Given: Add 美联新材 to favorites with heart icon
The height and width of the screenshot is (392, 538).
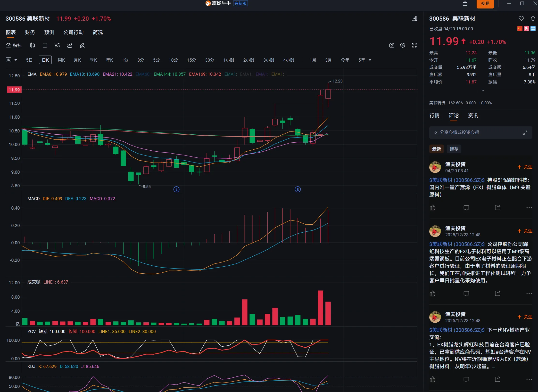Looking at the screenshot, I should [521, 18].
